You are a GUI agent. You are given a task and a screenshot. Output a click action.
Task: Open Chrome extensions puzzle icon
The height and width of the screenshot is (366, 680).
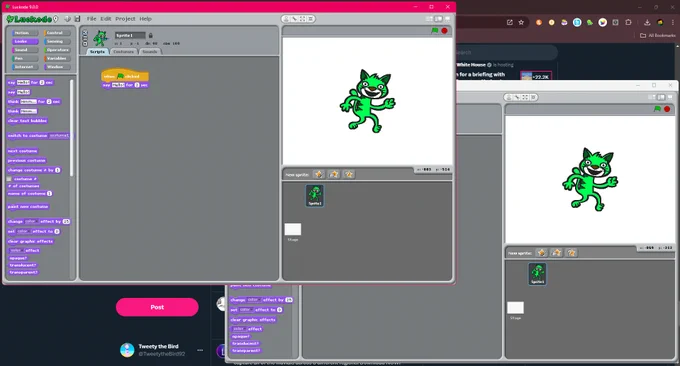628,23
